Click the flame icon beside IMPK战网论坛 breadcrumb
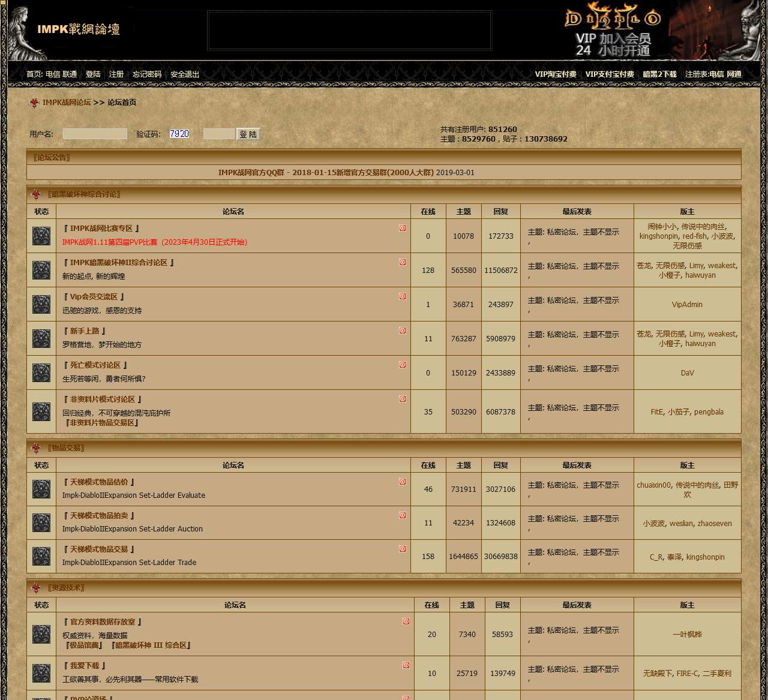This screenshot has height=700, width=768. click(34, 103)
